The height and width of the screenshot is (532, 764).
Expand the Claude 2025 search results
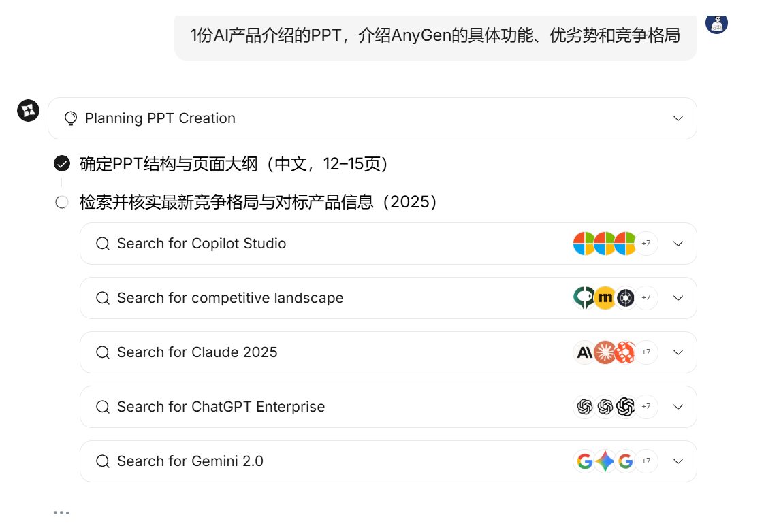(678, 352)
